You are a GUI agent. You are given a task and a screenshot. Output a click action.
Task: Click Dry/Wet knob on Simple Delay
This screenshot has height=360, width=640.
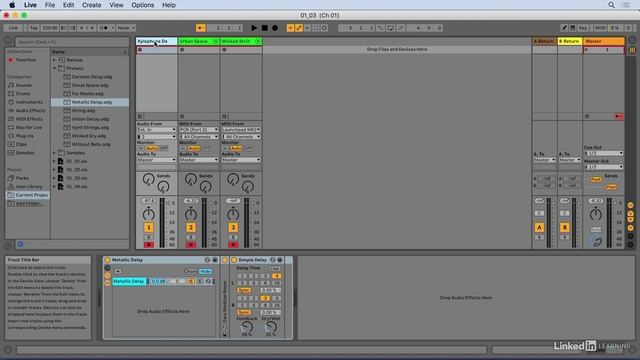click(x=271, y=327)
